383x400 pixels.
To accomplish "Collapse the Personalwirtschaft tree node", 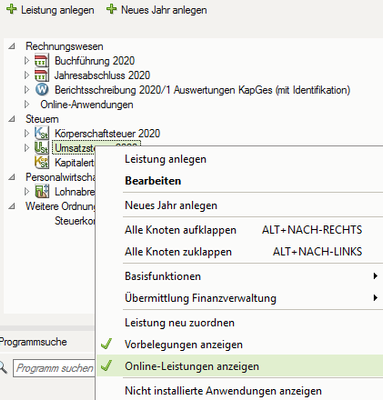I will click(x=12, y=177).
